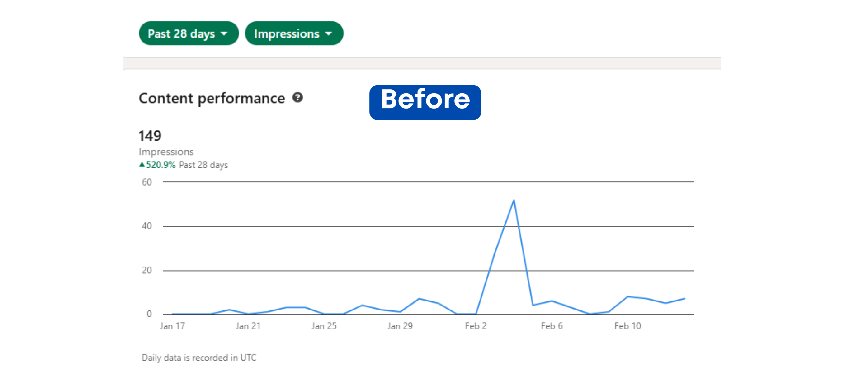
Task: Click the 149 impressions total
Action: (150, 136)
